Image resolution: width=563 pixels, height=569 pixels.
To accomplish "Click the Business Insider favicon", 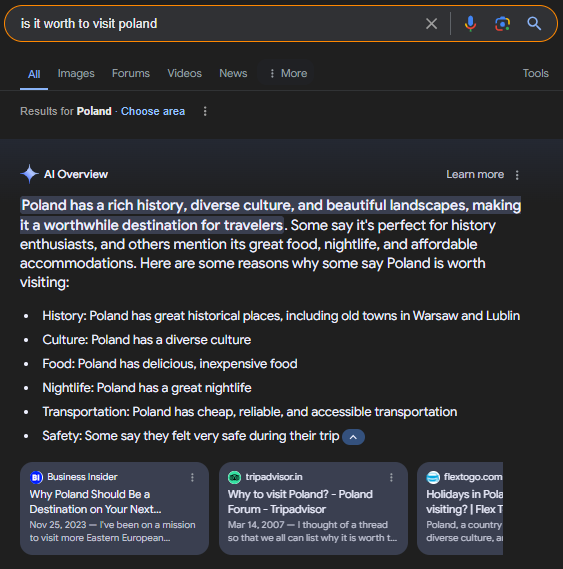I will [36, 477].
